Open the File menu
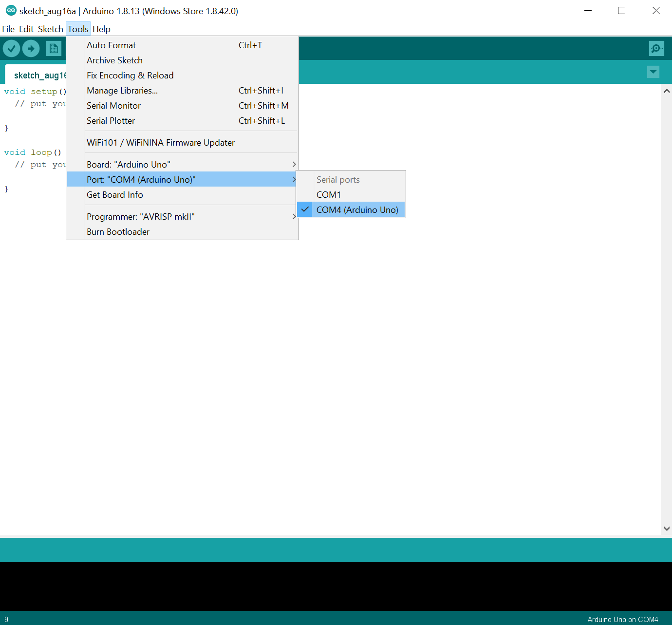Screen dimensions: 672x625 [x=8, y=29]
